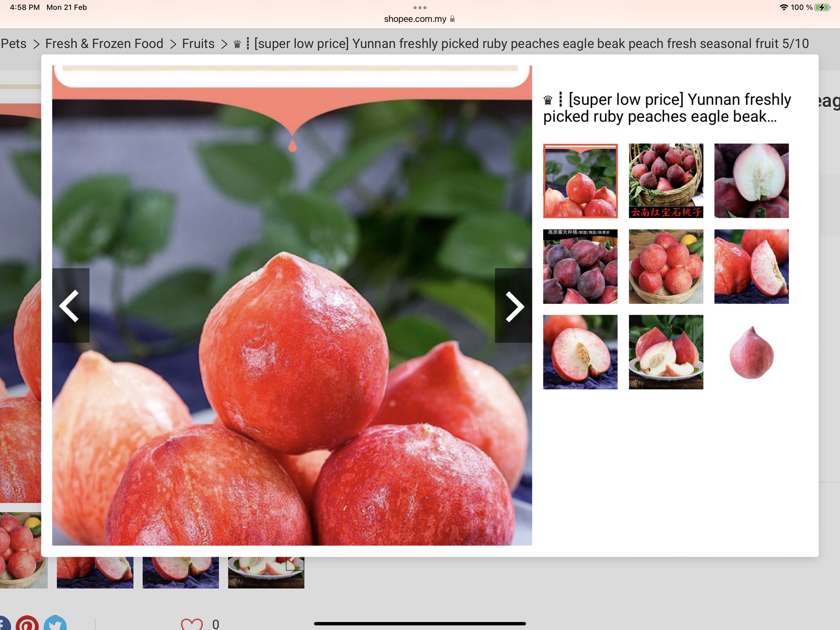Open the Pets breadcrumb link

click(x=13, y=44)
